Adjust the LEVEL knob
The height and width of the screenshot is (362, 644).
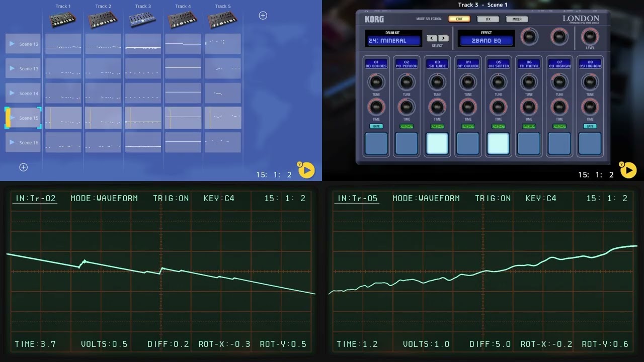tap(590, 37)
